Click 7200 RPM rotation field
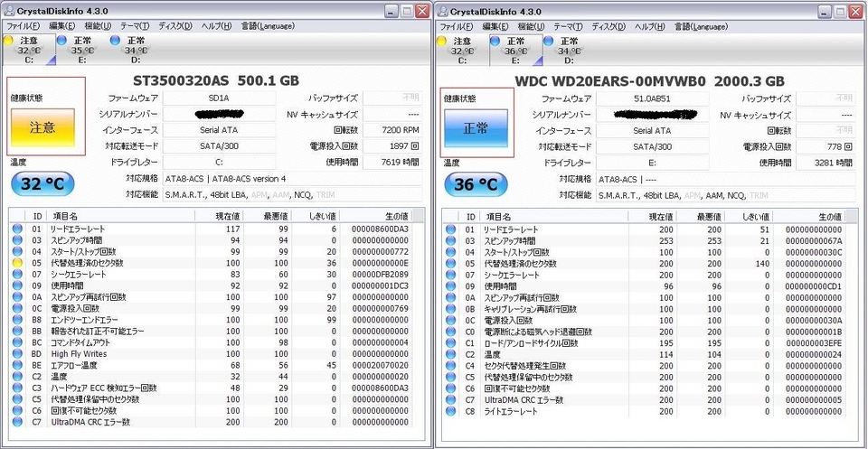The image size is (868, 449). pos(392,130)
